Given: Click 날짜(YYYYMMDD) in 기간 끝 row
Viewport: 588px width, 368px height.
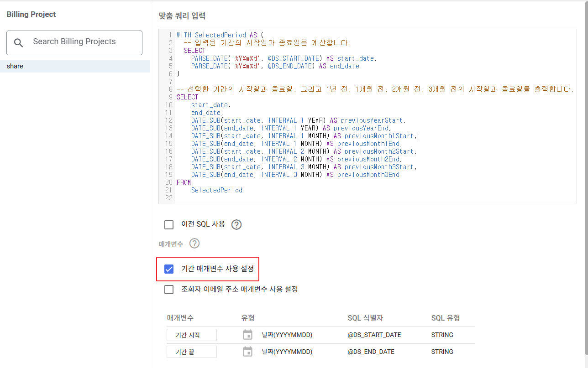Looking at the screenshot, I should (x=287, y=352).
